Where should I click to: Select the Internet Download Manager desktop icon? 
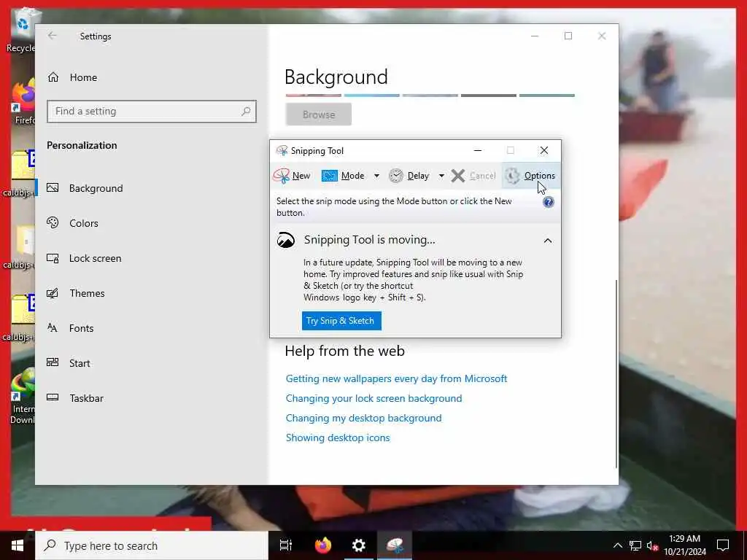23,396
